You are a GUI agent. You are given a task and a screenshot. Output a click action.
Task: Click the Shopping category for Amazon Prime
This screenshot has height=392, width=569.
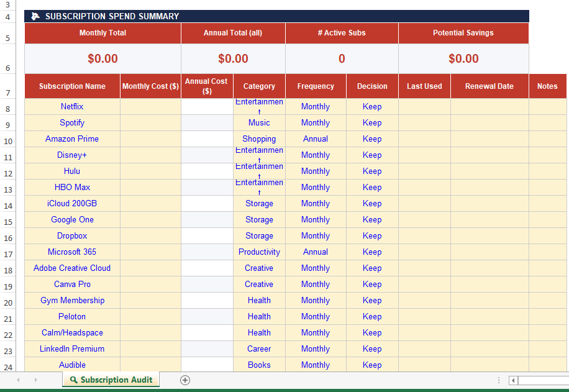click(259, 139)
